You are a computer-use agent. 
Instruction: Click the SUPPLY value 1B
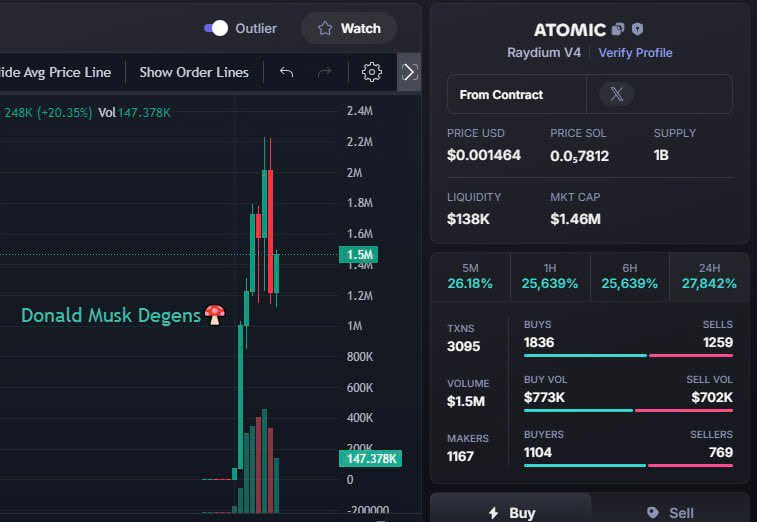pos(661,155)
